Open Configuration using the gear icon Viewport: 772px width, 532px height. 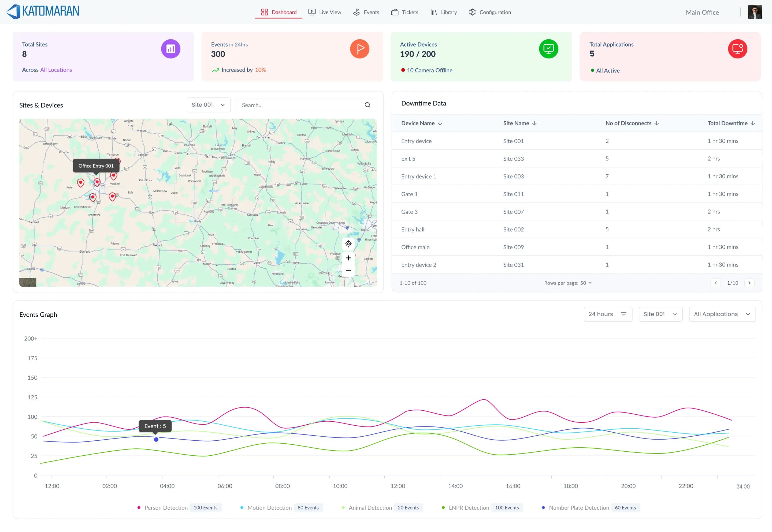(x=472, y=12)
